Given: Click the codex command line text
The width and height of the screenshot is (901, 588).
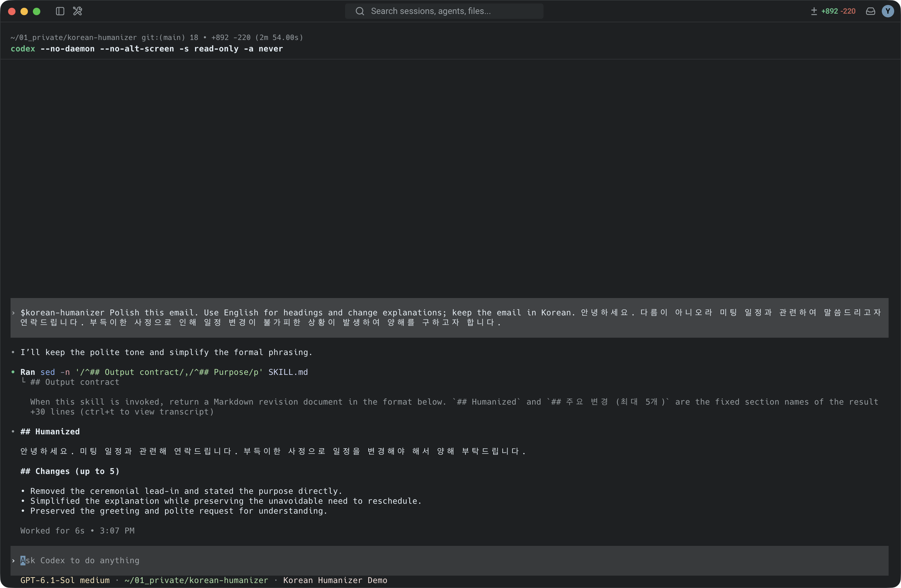Looking at the screenshot, I should 147,49.
